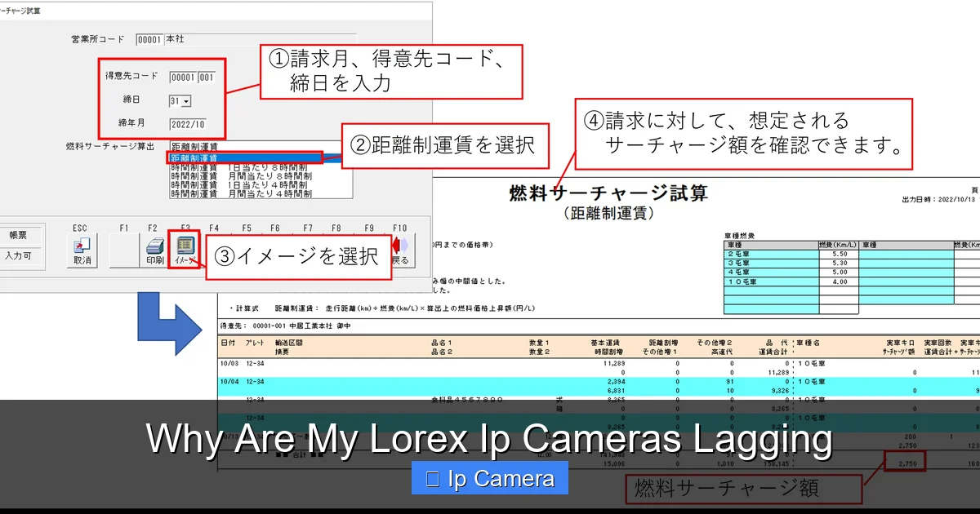
Task: Choose 時間制運賃 1日当たり4時間制 option
Action: (241, 185)
